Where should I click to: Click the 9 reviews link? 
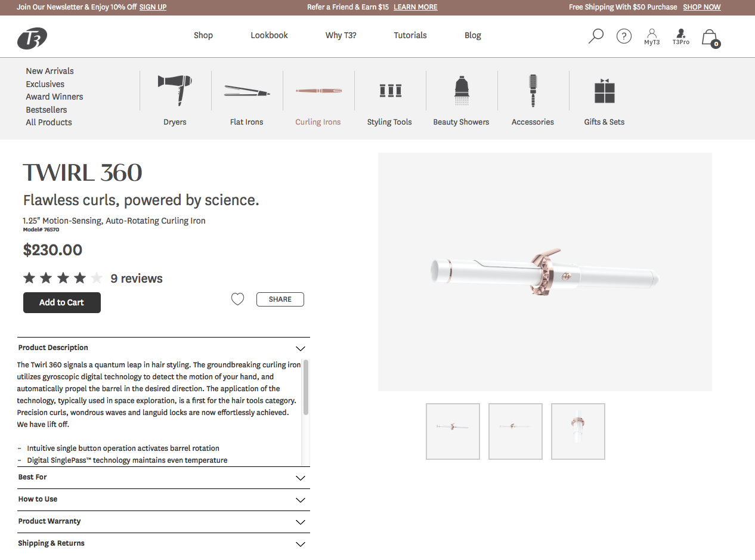click(137, 279)
